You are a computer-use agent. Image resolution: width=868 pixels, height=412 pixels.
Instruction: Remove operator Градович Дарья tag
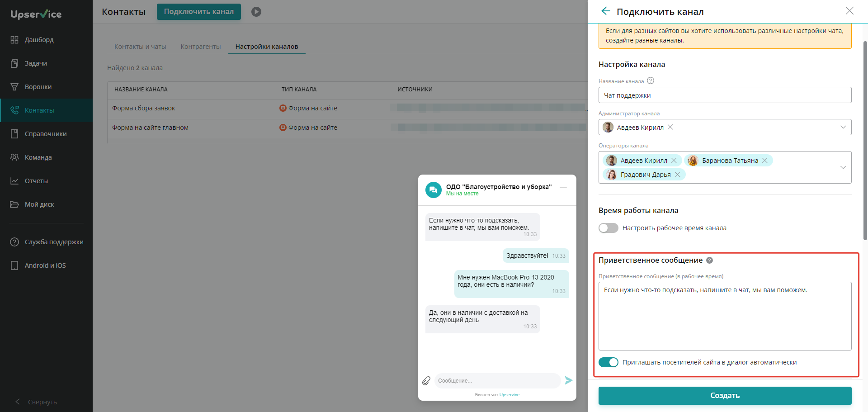[678, 175]
